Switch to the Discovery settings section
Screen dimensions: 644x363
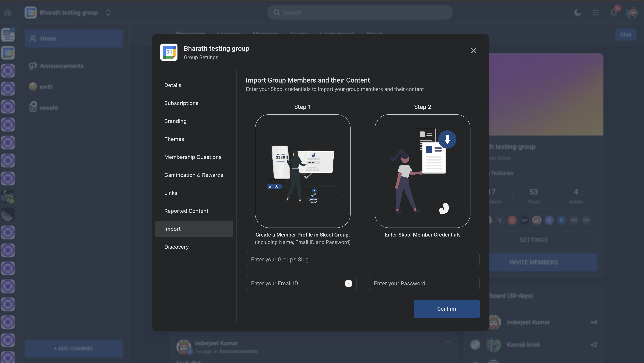[176, 247]
